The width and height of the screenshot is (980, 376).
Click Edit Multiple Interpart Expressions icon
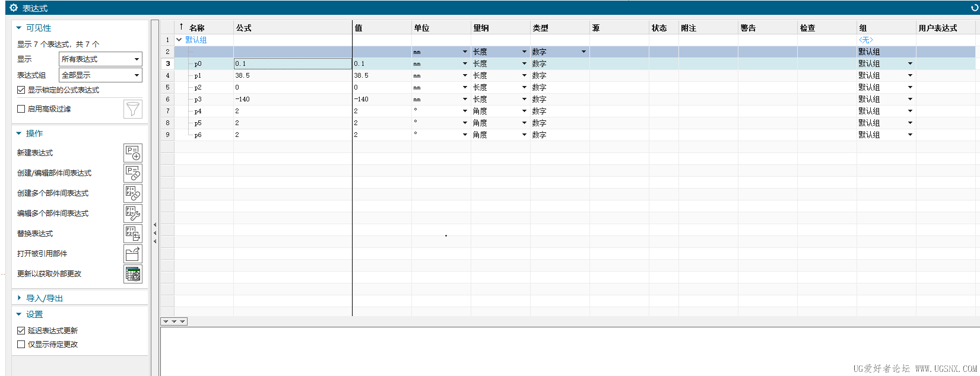pyautogui.click(x=133, y=214)
